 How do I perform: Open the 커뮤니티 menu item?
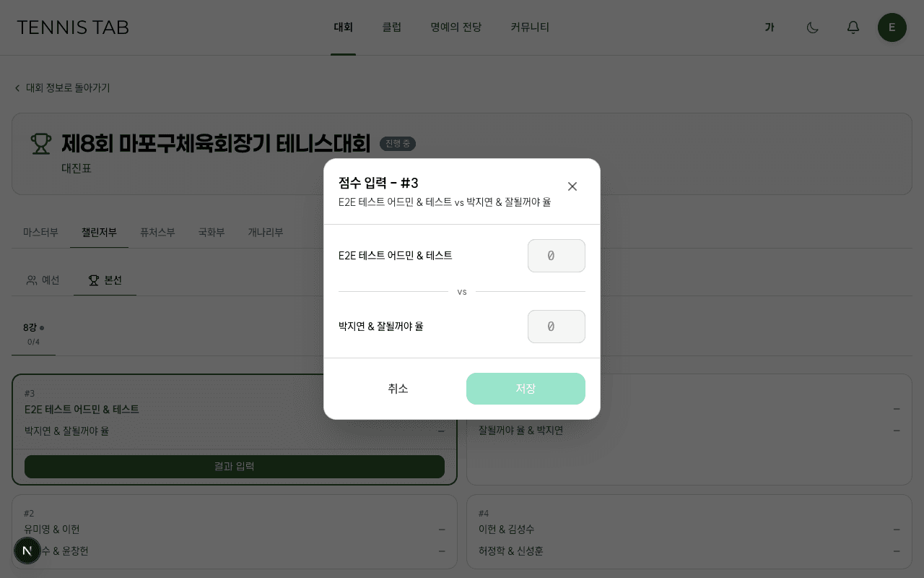pos(529,27)
